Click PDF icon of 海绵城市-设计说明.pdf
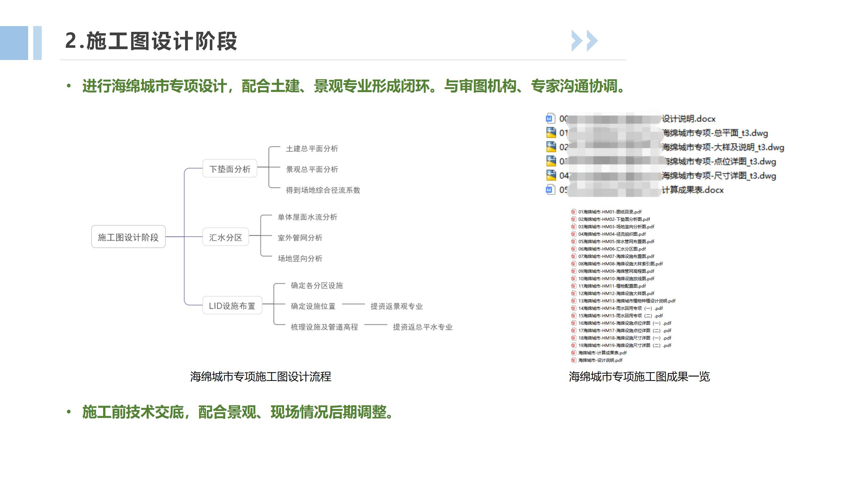Screen dimensions: 868x488 pos(573,360)
